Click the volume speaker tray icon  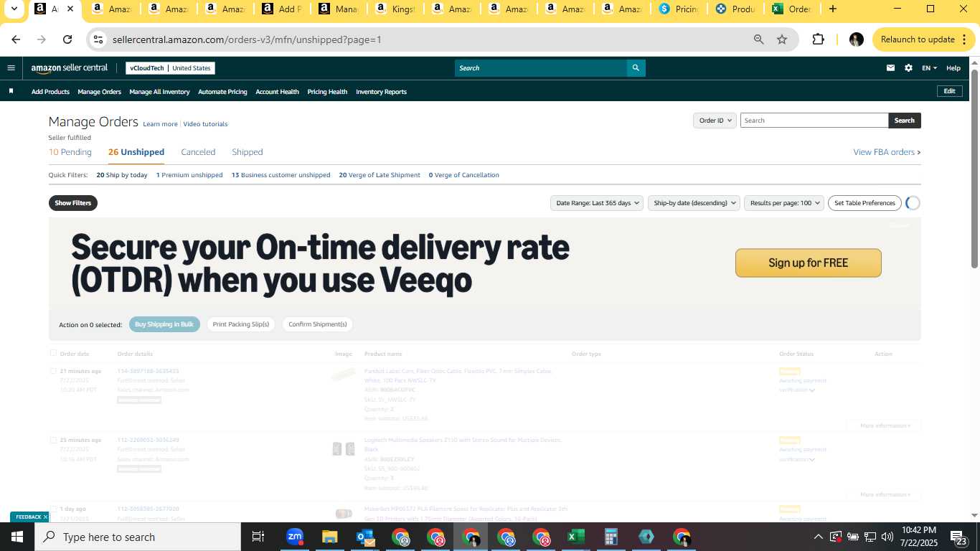[887, 537]
